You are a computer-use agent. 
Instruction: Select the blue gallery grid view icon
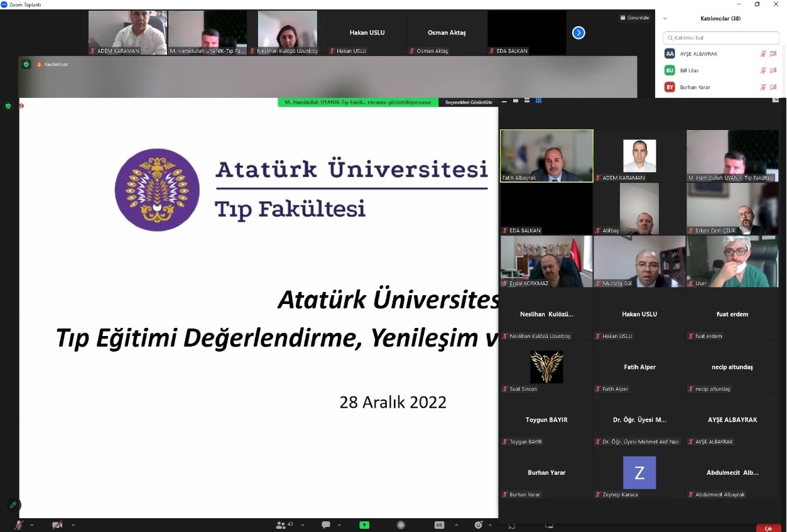[x=538, y=100]
